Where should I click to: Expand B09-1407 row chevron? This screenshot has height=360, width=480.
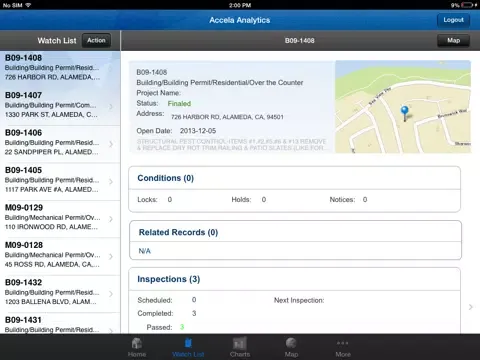[x=111, y=107]
